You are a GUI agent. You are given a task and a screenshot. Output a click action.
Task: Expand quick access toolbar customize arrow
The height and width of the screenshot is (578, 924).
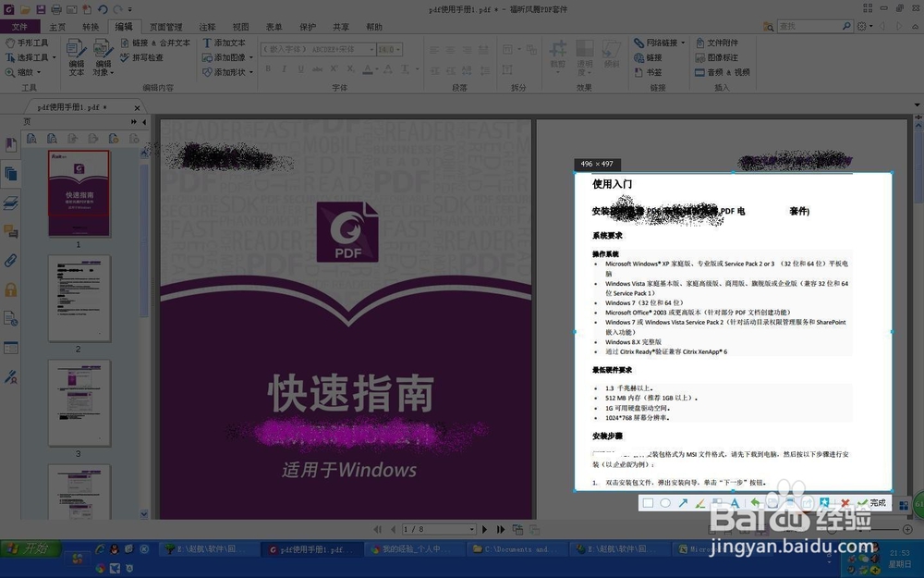[129, 9]
